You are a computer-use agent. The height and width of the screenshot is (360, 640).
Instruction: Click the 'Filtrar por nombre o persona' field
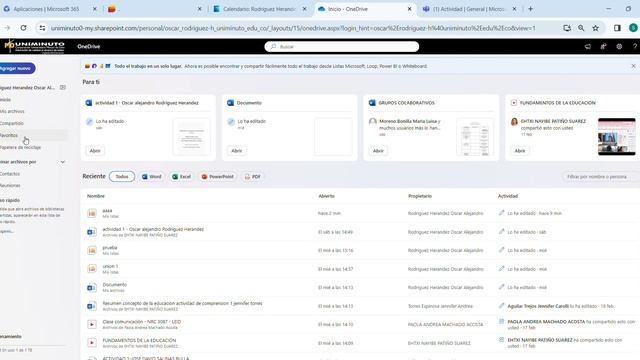coord(601,177)
